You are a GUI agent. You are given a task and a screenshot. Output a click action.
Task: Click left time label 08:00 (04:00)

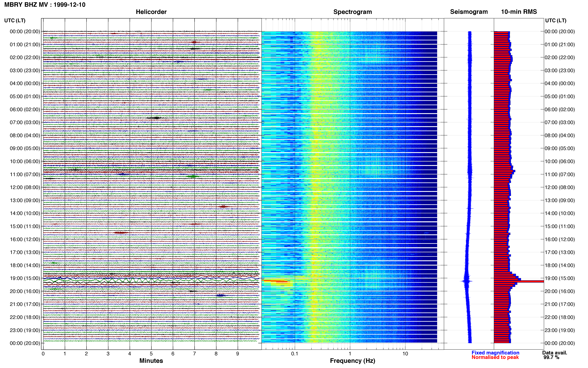click(x=25, y=135)
